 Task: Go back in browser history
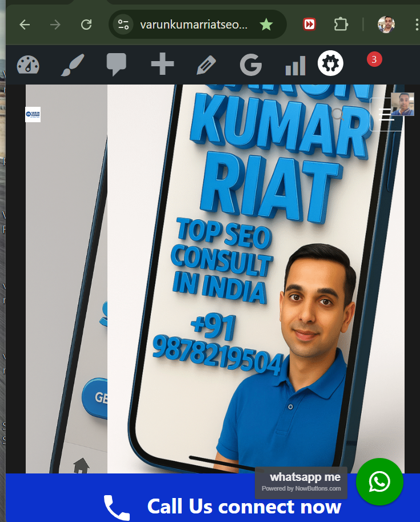[x=25, y=25]
